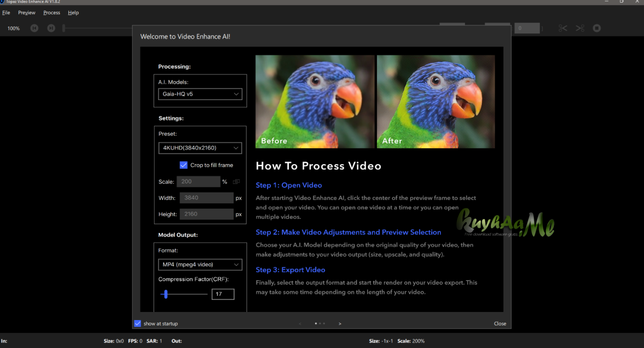Click the Model Output section label
Image resolution: width=644 pixels, height=348 pixels.
178,235
